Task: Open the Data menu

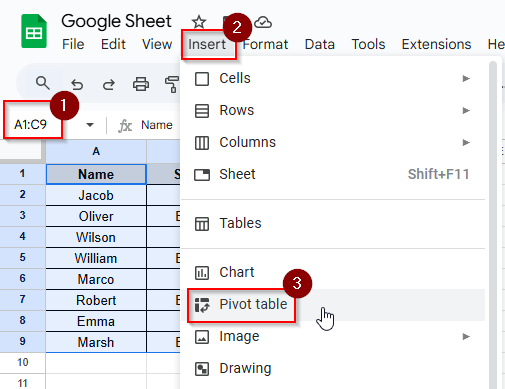Action: click(x=320, y=44)
